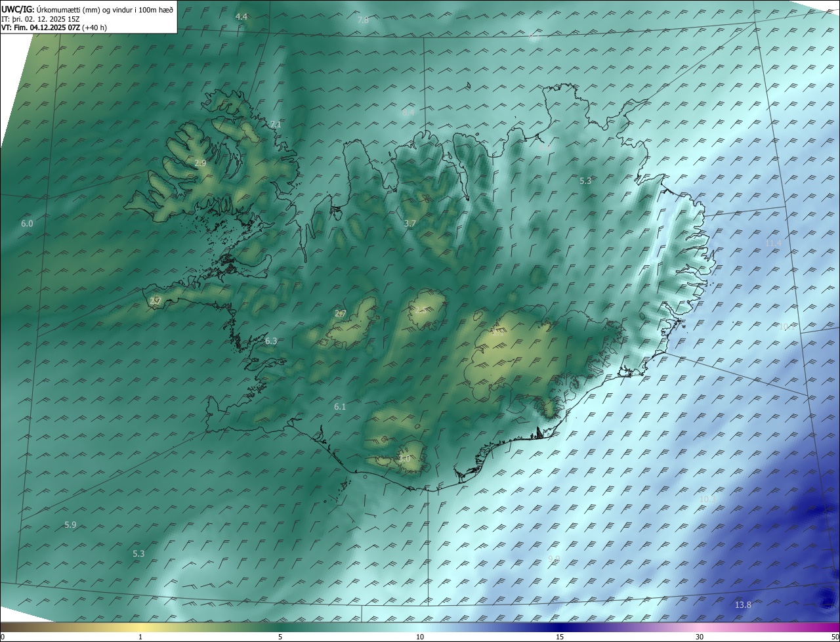The width and height of the screenshot is (840, 642).
Task: Click the 6.0 value label
Action: [27, 224]
